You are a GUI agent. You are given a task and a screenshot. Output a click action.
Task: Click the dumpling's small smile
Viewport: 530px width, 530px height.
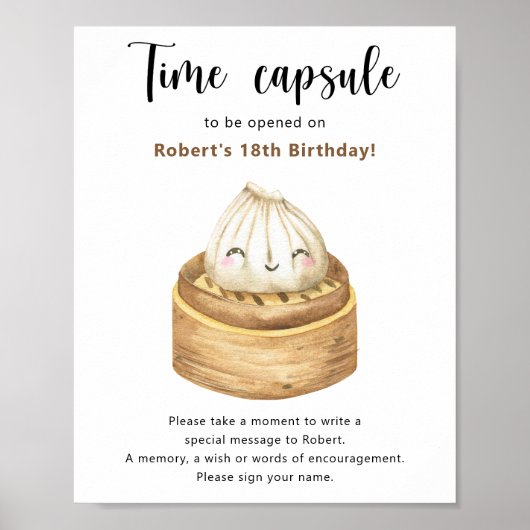point(272,267)
